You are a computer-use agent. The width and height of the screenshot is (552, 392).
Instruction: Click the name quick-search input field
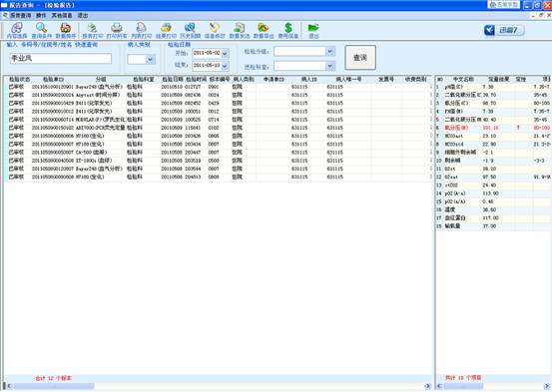point(61,59)
